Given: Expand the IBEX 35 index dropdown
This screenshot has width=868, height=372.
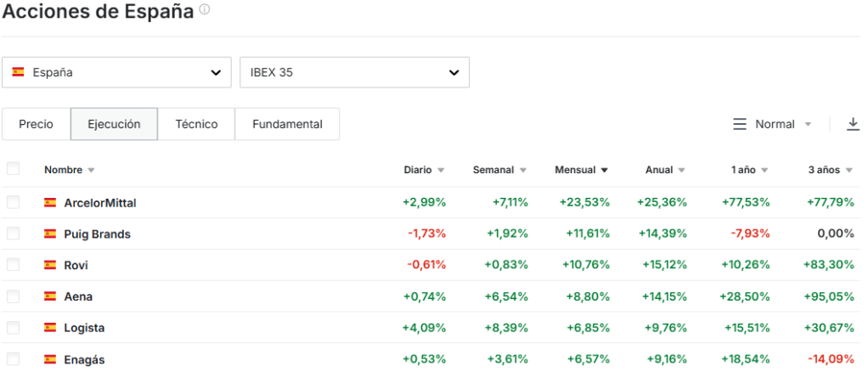Looking at the screenshot, I should pos(354,72).
